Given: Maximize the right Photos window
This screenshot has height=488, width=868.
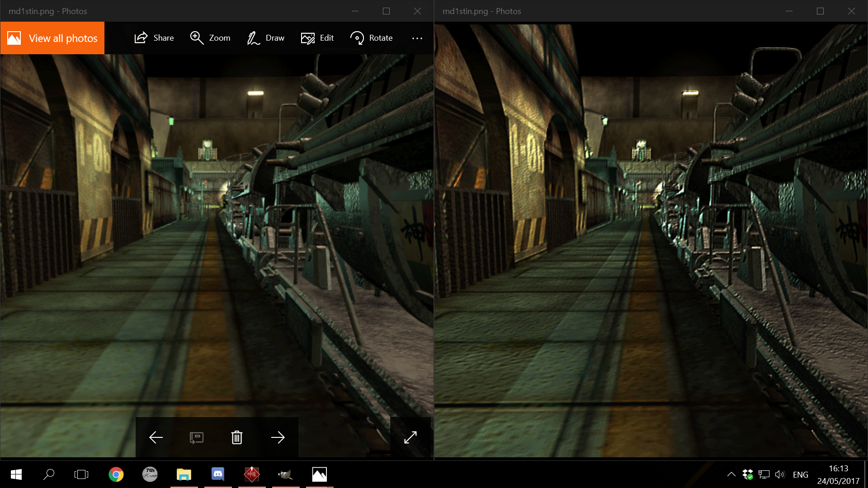Looking at the screenshot, I should (820, 11).
